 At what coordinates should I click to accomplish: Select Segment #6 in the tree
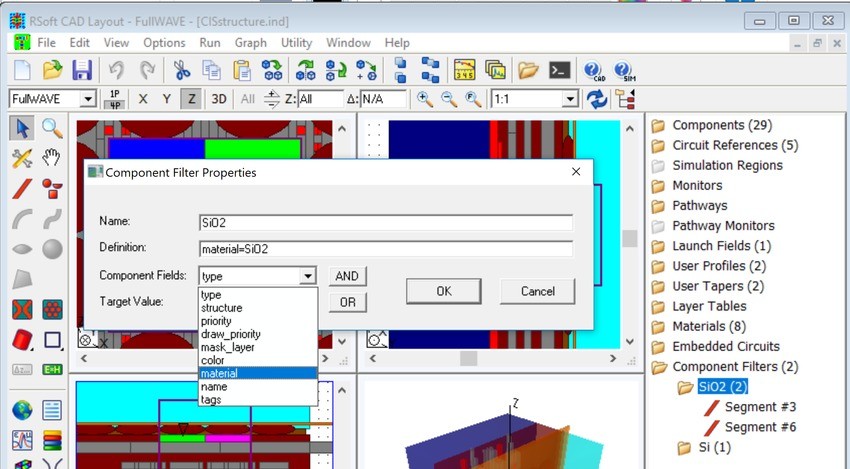pyautogui.click(x=760, y=427)
